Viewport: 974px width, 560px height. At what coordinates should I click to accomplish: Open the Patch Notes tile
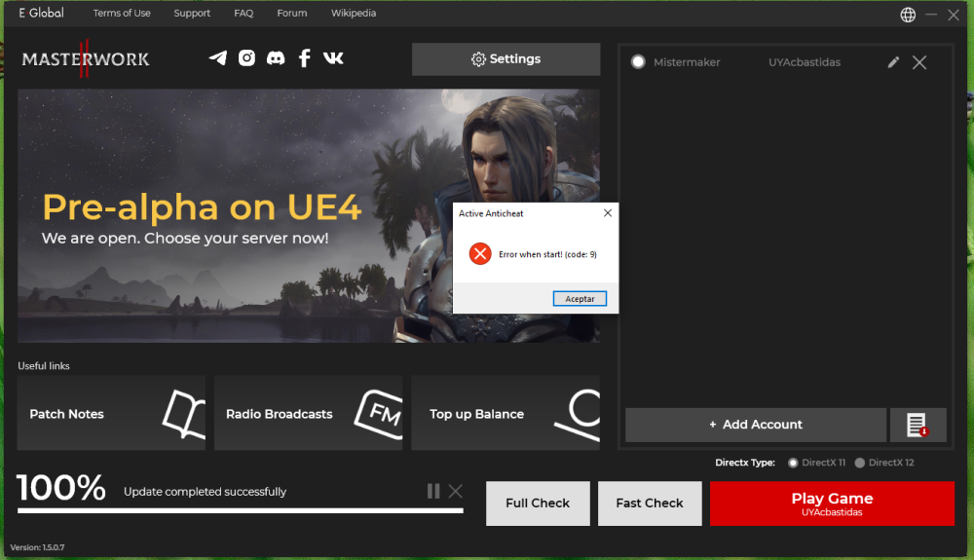click(111, 414)
